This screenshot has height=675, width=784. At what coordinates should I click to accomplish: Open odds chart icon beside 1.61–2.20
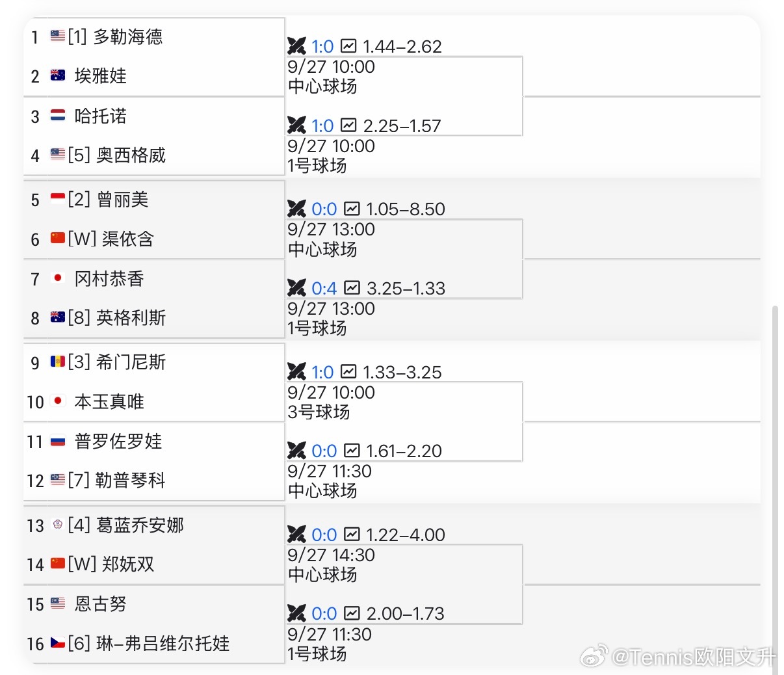tap(352, 450)
